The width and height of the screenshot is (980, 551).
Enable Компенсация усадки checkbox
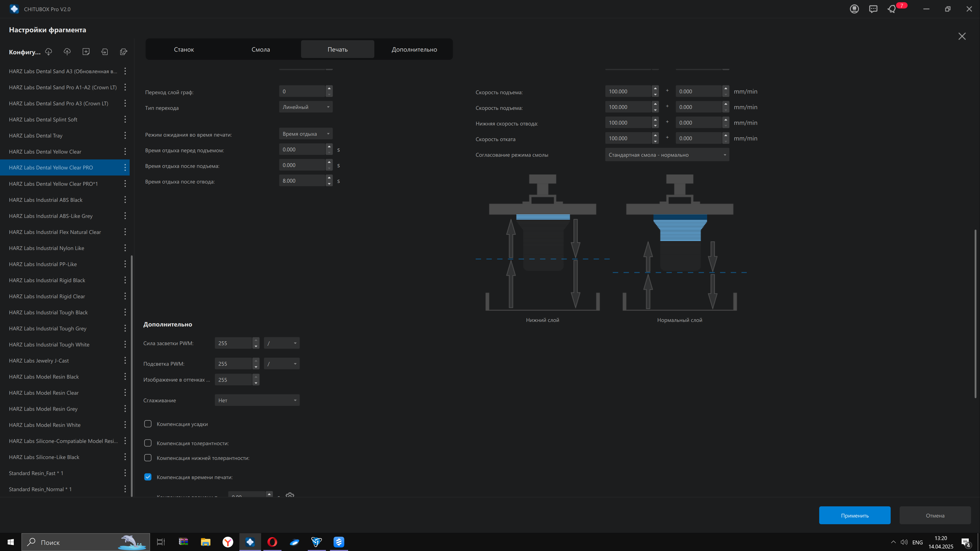pos(148,424)
